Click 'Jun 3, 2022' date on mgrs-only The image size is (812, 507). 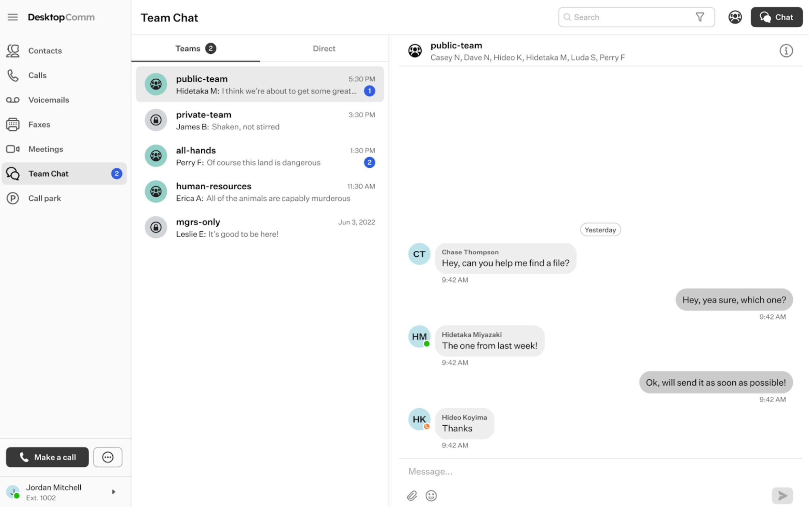point(357,222)
